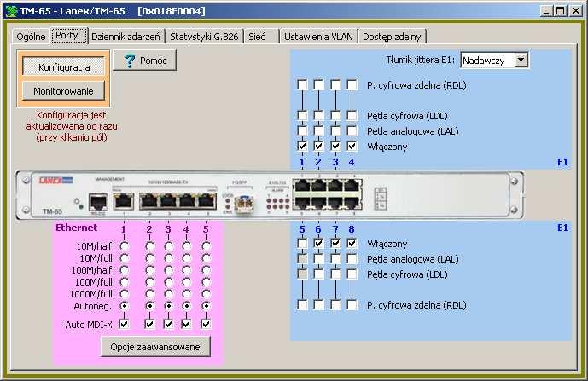The height and width of the screenshot is (381, 588).
Task: Enable LAL analog loop for E1 port 7
Action: click(x=335, y=259)
